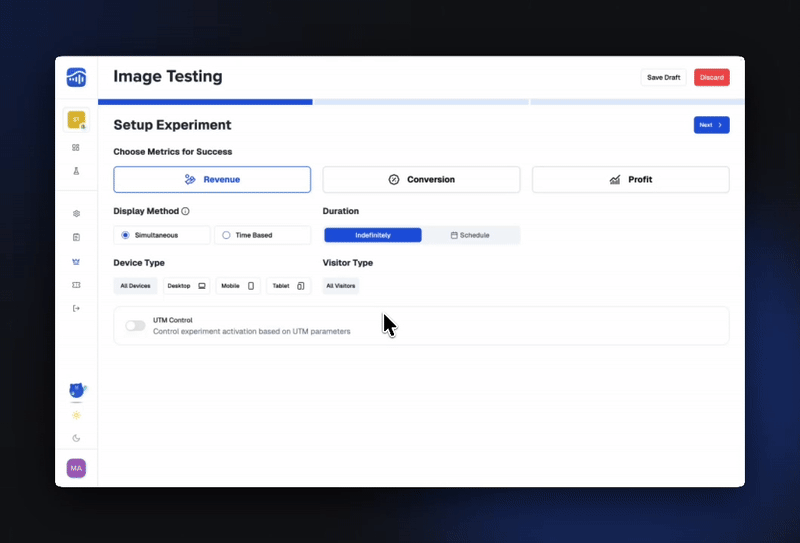Open the dashboard grid icon in sidebar
Viewport: 800px width, 543px height.
[x=76, y=147]
